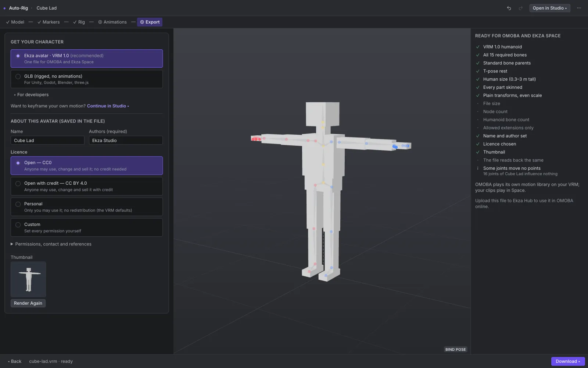The image size is (588, 368).
Task: Click the Back button
Action: click(x=15, y=361)
